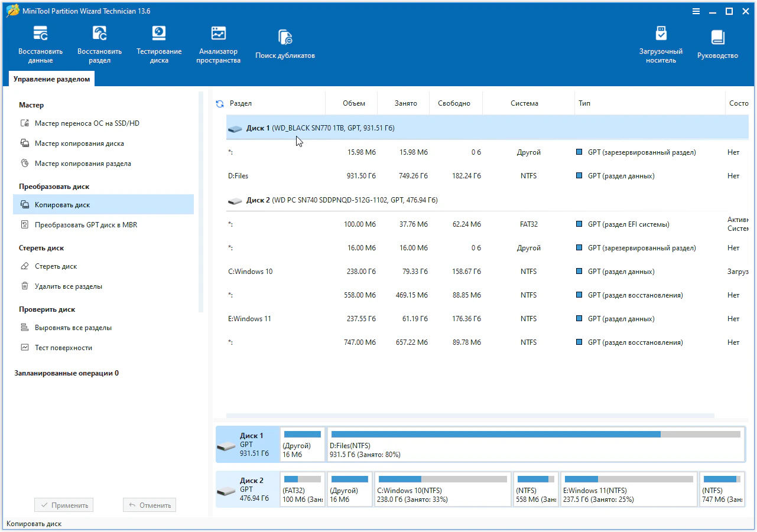This screenshot has height=532, width=757.
Task: Open the hamburger menu in title bar
Action: coord(696,11)
